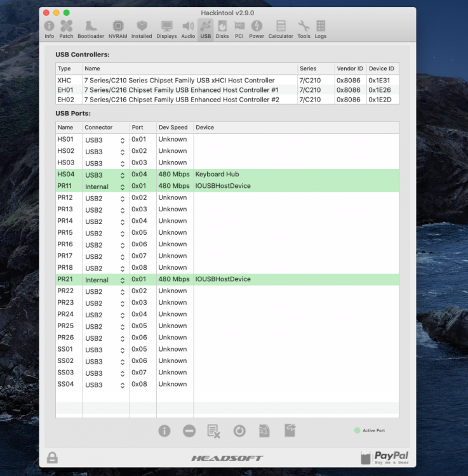Open the Displays section

click(166, 29)
